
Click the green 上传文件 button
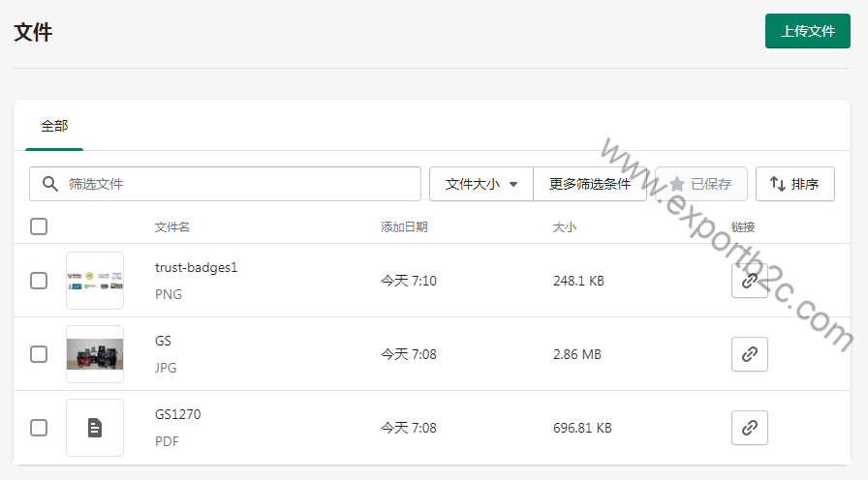pyautogui.click(x=807, y=31)
